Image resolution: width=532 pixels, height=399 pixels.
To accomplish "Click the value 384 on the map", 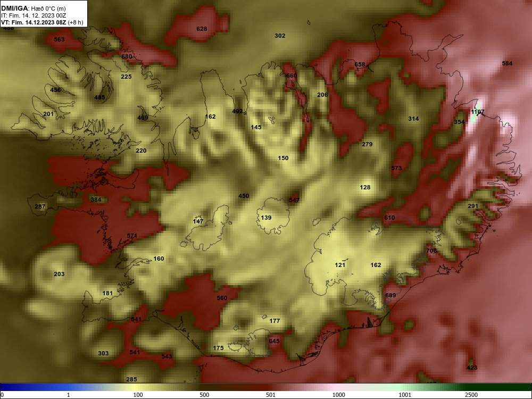I will click(x=96, y=199).
